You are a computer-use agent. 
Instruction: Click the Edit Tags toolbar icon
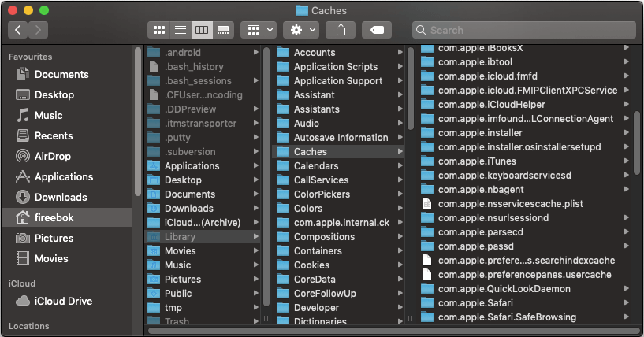click(377, 30)
